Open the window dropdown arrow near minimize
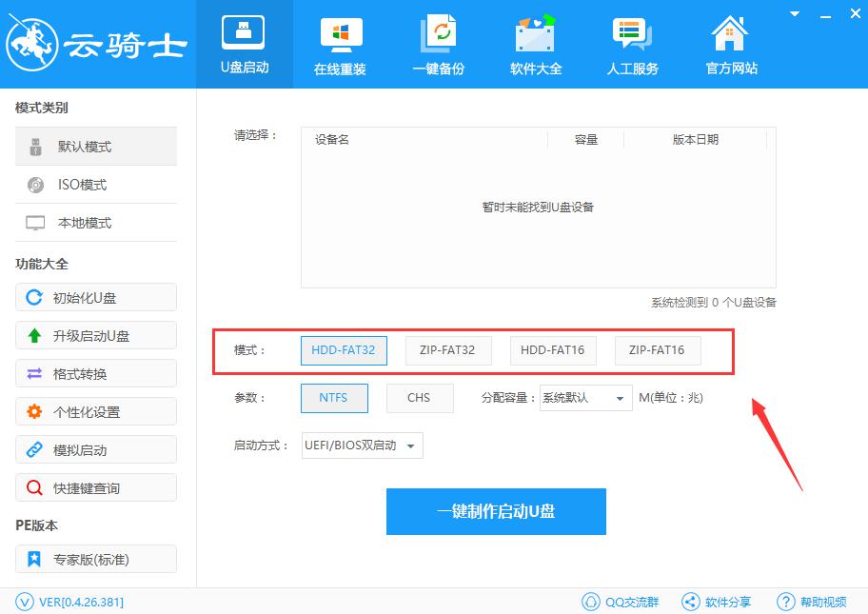The width and height of the screenshot is (868, 614). 794,14
